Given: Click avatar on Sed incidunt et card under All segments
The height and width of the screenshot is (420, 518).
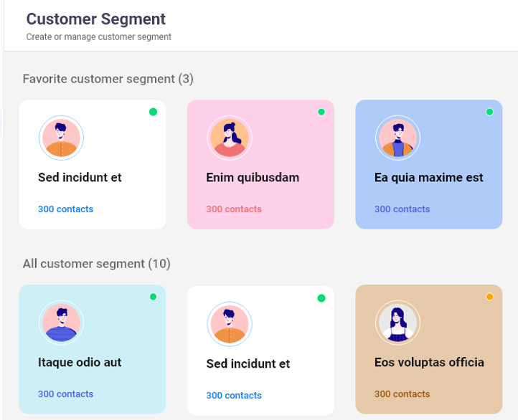Looking at the screenshot, I should [230, 324].
